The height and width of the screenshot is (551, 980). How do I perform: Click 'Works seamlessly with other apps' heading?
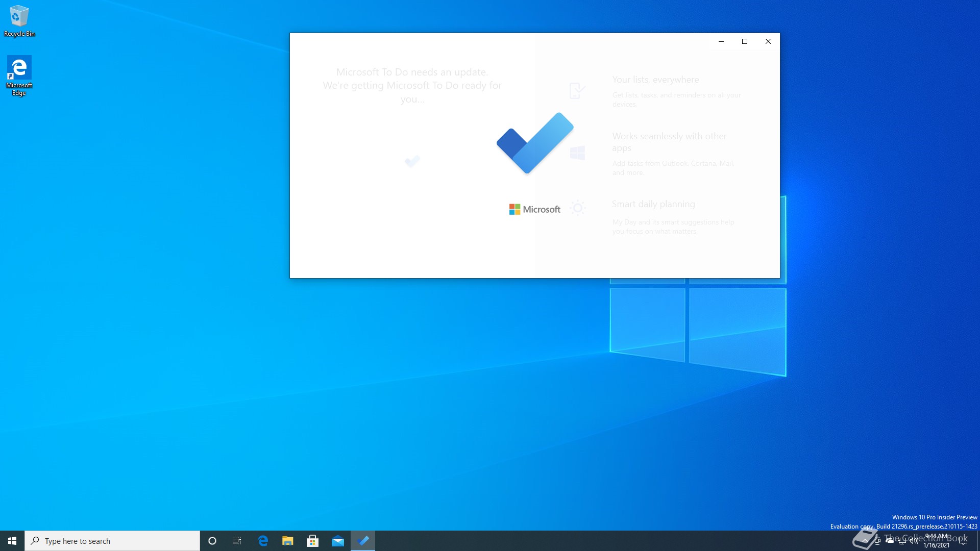[669, 142]
